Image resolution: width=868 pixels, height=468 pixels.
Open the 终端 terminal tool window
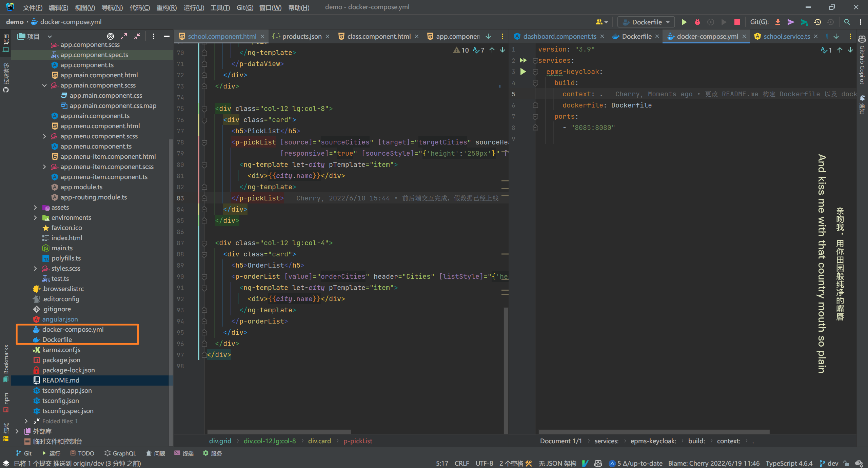click(x=184, y=453)
